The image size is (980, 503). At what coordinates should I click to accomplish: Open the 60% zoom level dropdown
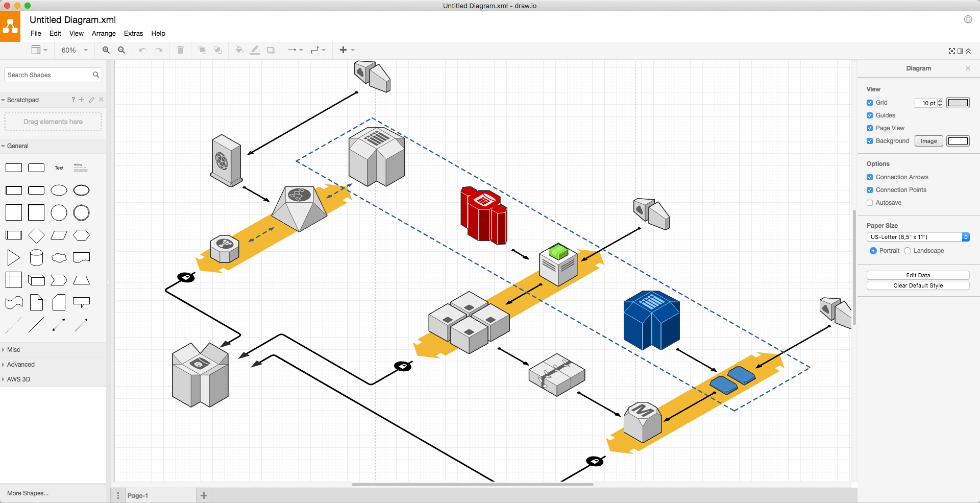(75, 50)
